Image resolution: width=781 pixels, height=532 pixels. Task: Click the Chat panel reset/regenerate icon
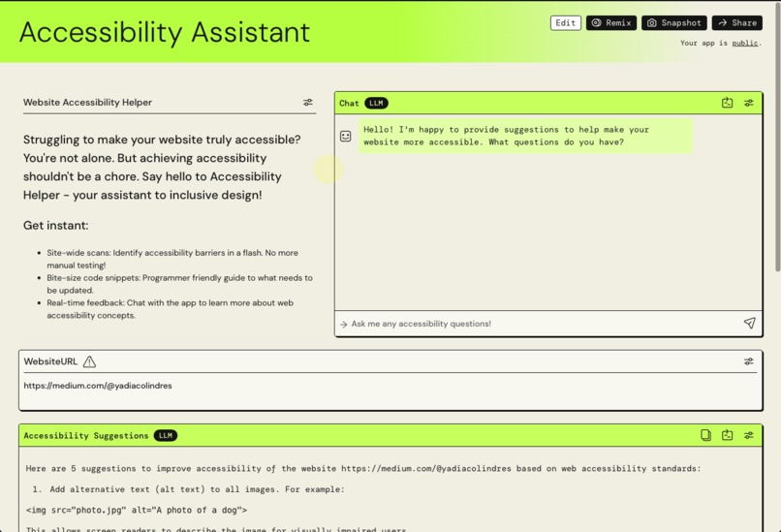[727, 103]
